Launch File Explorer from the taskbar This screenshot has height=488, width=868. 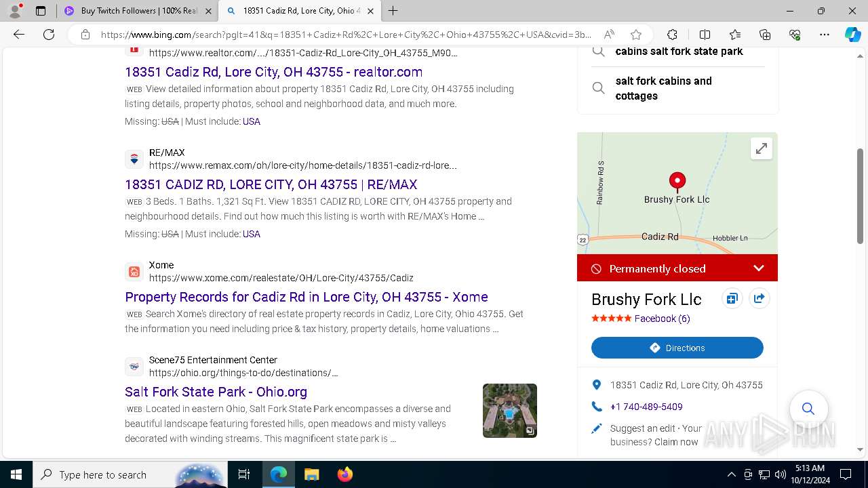(x=311, y=474)
